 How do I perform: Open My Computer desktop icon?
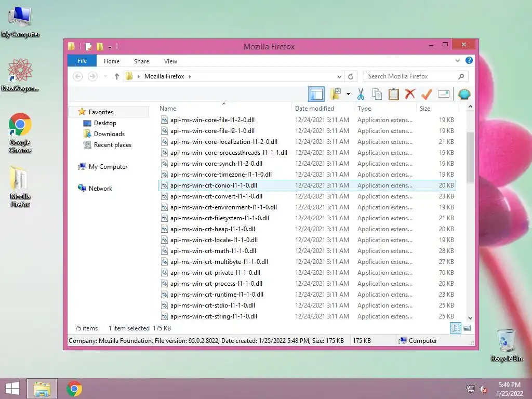20,21
